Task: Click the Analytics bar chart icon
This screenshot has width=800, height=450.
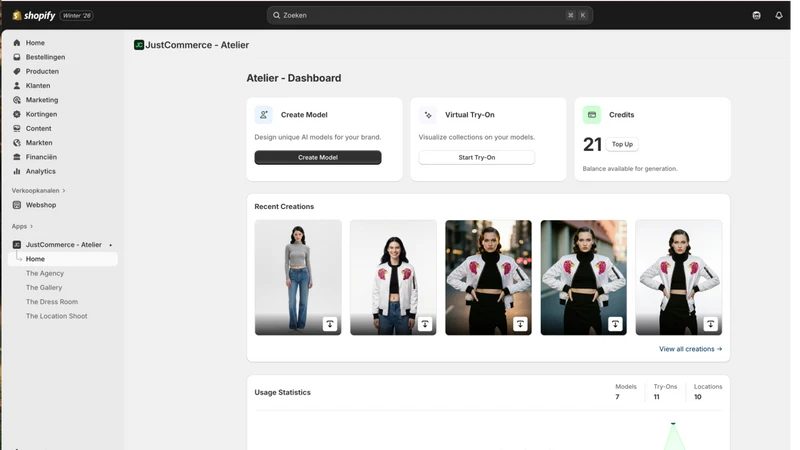Action: [17, 171]
